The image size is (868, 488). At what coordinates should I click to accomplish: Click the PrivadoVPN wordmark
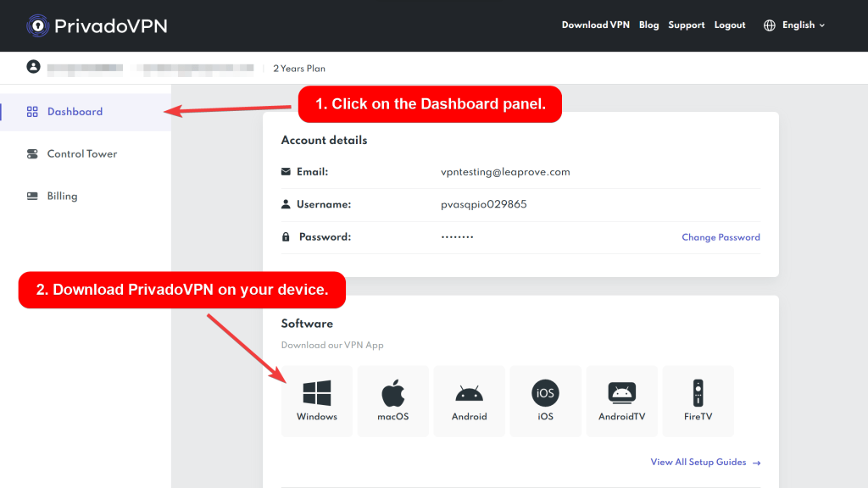coord(111,26)
